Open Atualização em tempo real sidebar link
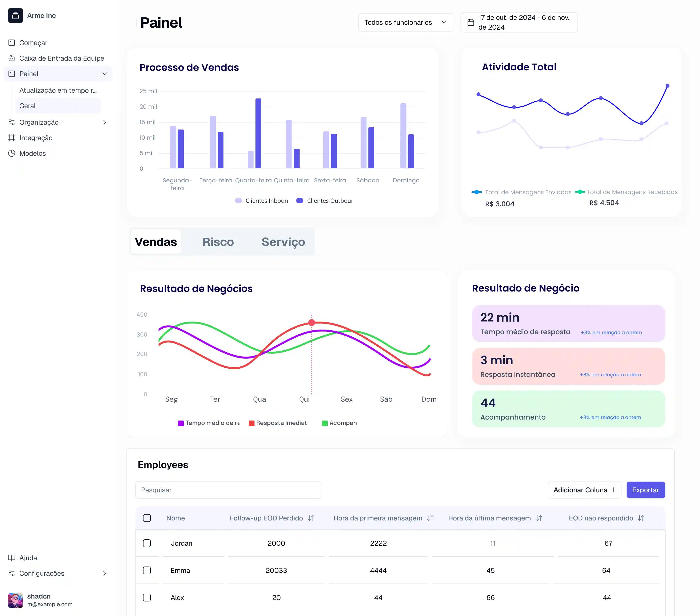The image size is (700, 616). [58, 90]
